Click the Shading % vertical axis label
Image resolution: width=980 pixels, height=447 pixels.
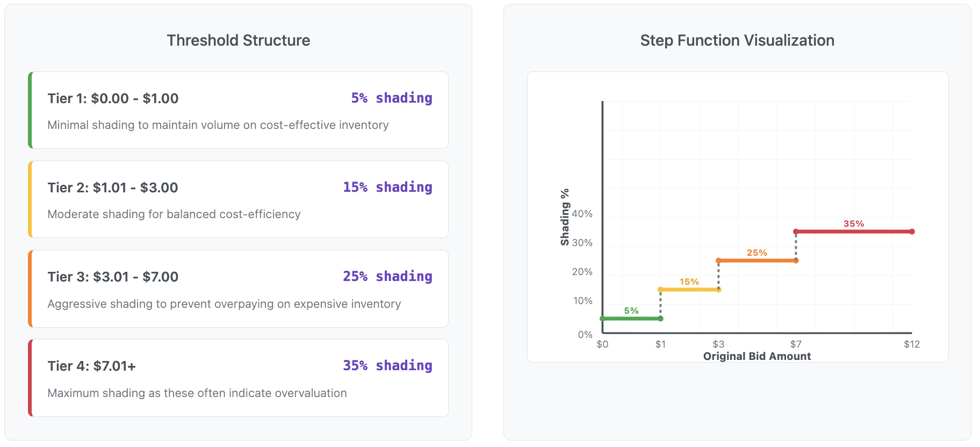565,217
